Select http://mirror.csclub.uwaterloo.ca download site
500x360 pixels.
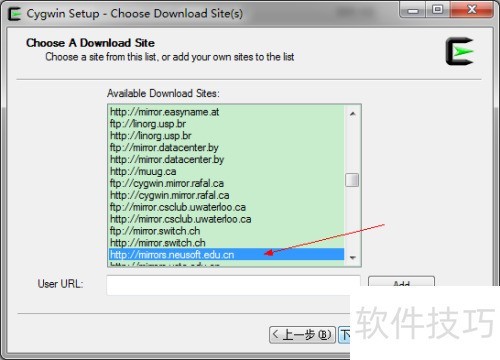point(227,219)
